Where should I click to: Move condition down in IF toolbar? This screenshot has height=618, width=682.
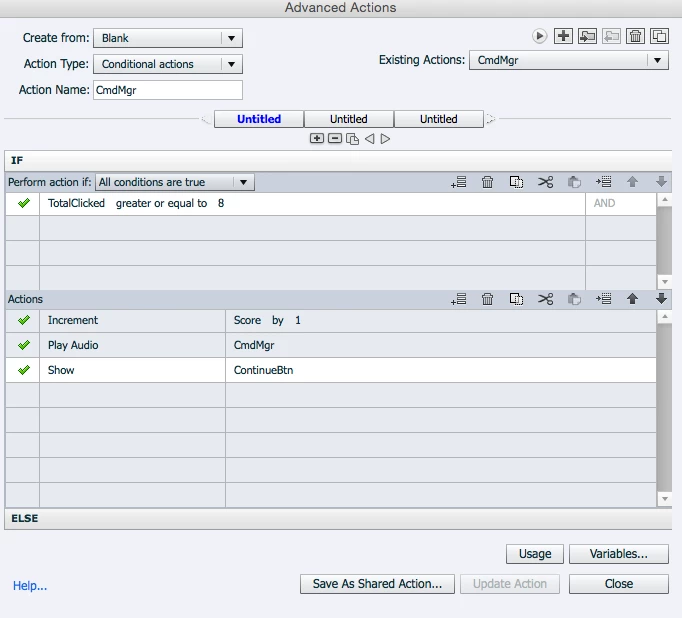661,182
